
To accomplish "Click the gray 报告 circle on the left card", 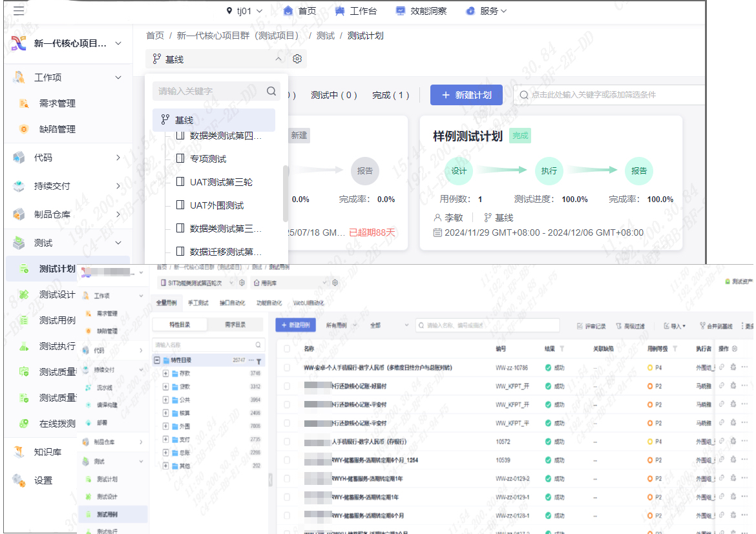I will tap(365, 171).
